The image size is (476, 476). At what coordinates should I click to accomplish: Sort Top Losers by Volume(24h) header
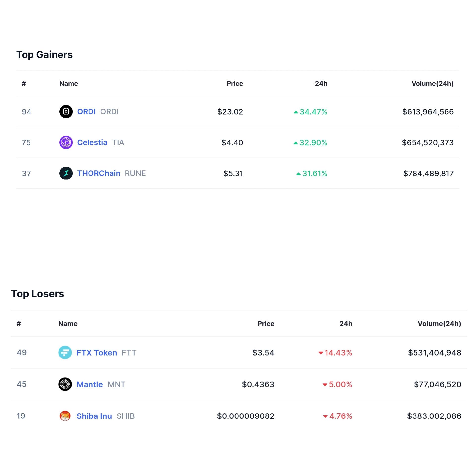point(440,324)
